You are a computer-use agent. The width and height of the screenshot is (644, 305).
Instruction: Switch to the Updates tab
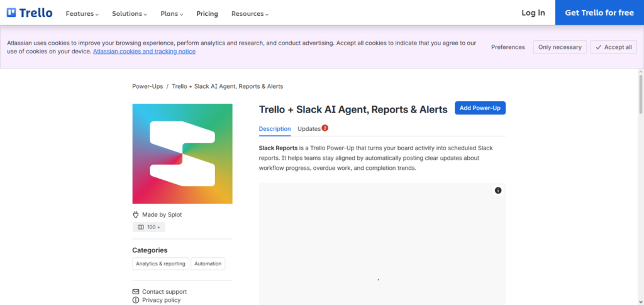309,129
